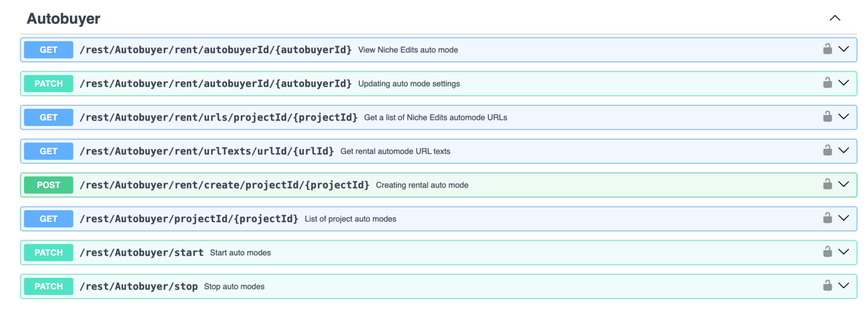Screen dimensions: 868x311
Task: Click lock icon on Creating rental auto mode row
Action: click(x=827, y=184)
